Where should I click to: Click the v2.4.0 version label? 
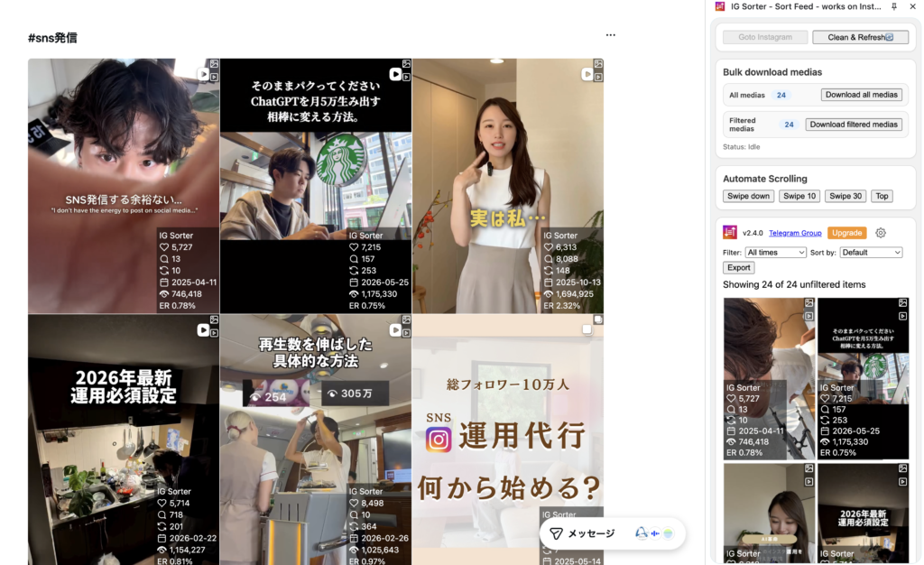753,233
